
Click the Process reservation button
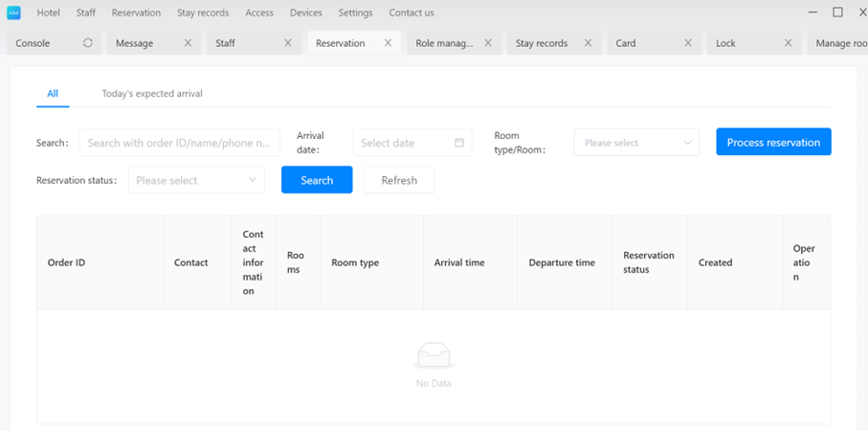pyautogui.click(x=773, y=143)
